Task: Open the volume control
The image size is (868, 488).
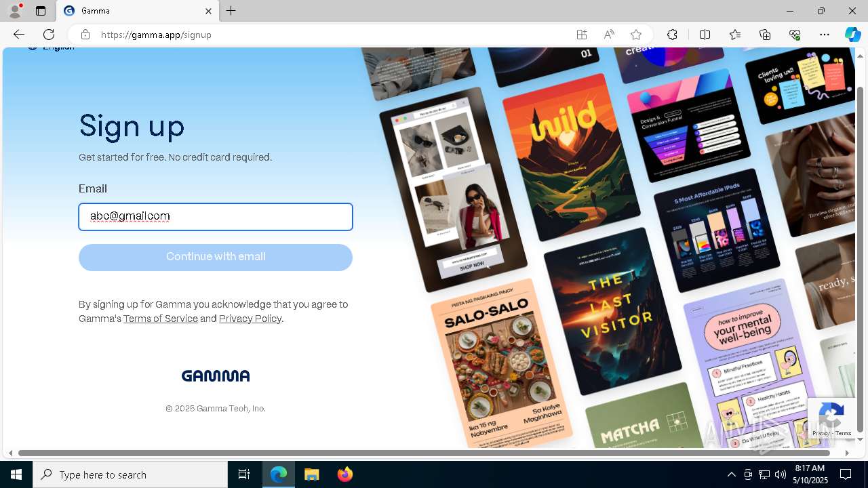Action: (780, 474)
